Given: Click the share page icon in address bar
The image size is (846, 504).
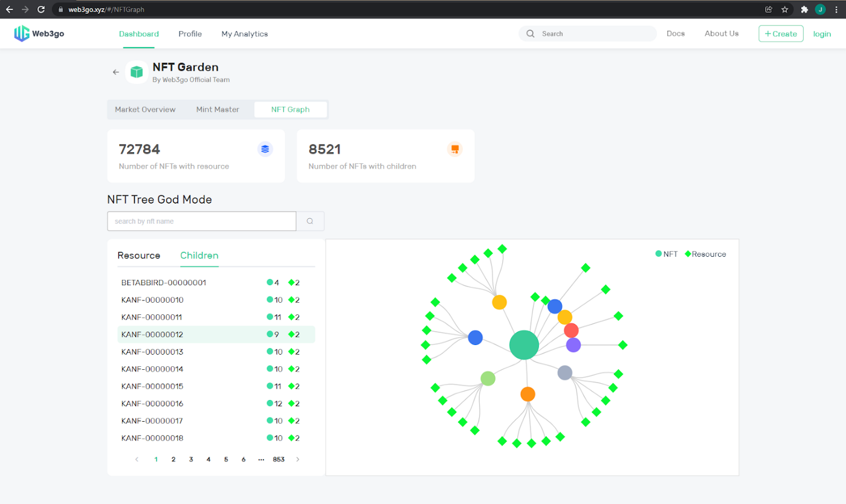Looking at the screenshot, I should click(x=769, y=10).
